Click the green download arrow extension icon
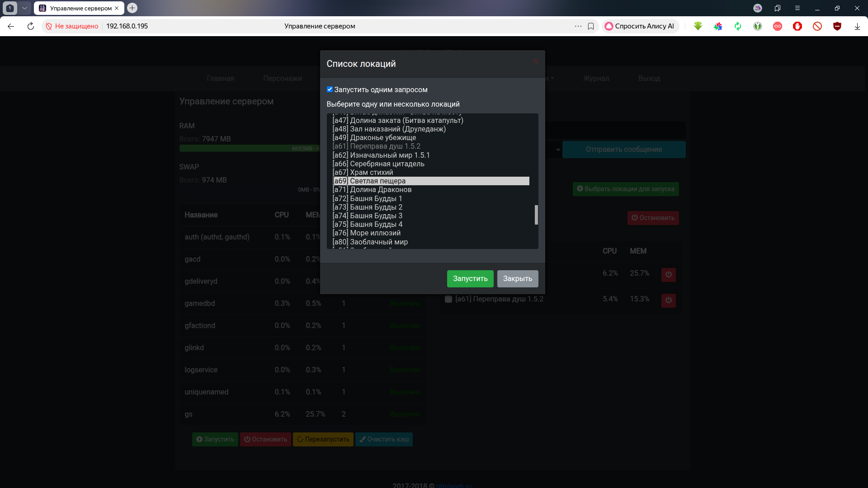Viewport: 868px width, 488px height. point(698,26)
